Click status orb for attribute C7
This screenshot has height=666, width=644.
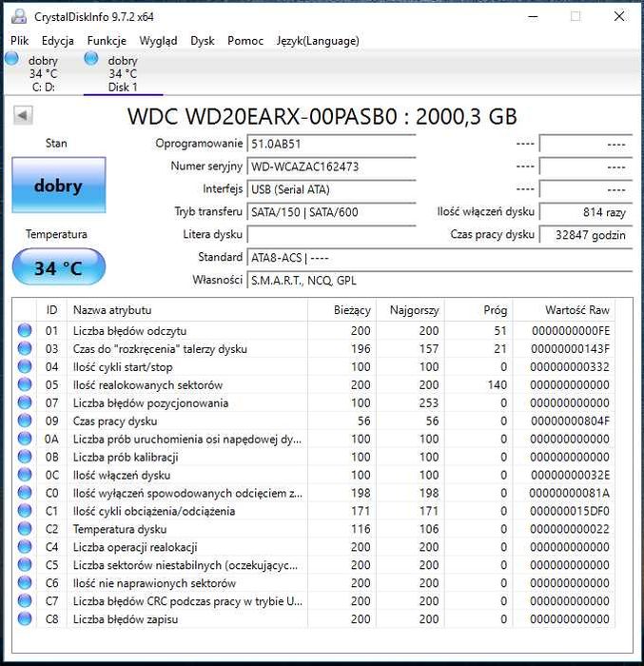(x=25, y=601)
